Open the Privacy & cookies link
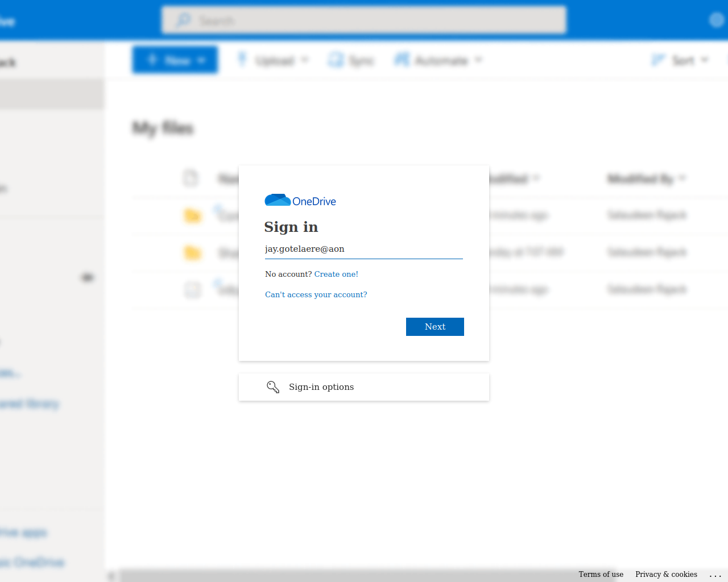Image resolution: width=728 pixels, height=582 pixels. pyautogui.click(x=666, y=574)
